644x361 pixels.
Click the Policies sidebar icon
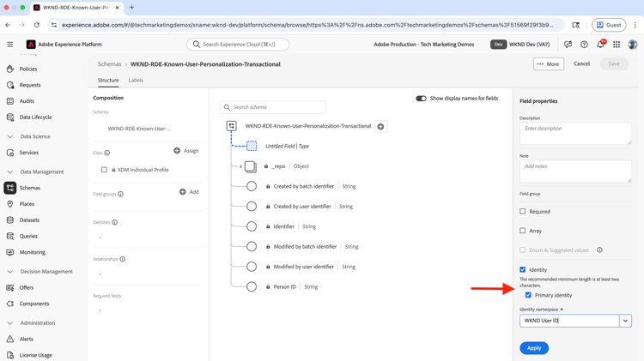pyautogui.click(x=10, y=69)
